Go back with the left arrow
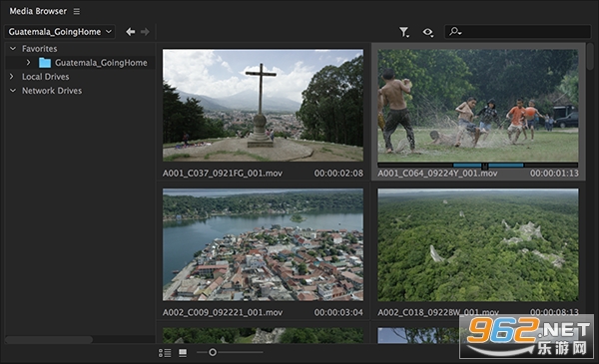Screen dimensions: 599x364 coord(130,32)
